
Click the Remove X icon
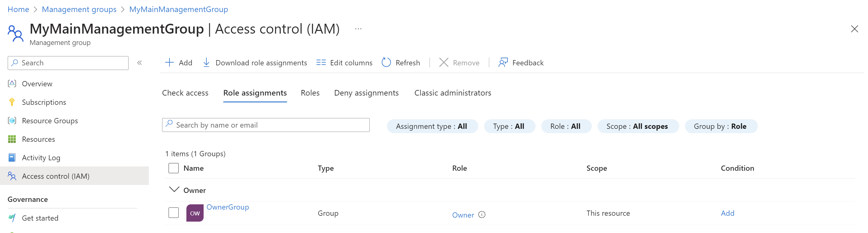(x=444, y=63)
